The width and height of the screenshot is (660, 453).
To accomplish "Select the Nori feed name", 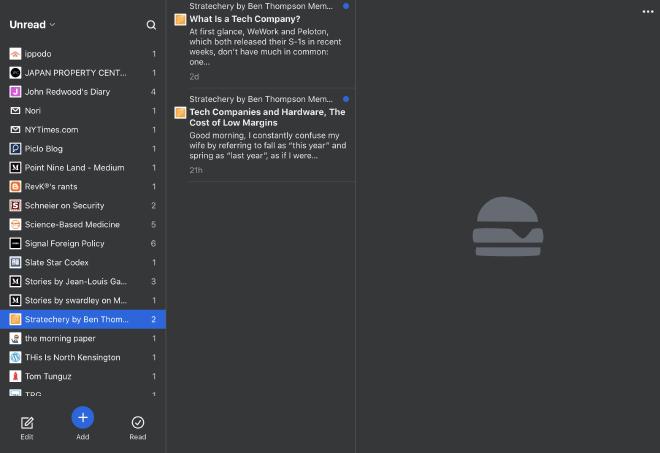I will pyautogui.click(x=32, y=111).
